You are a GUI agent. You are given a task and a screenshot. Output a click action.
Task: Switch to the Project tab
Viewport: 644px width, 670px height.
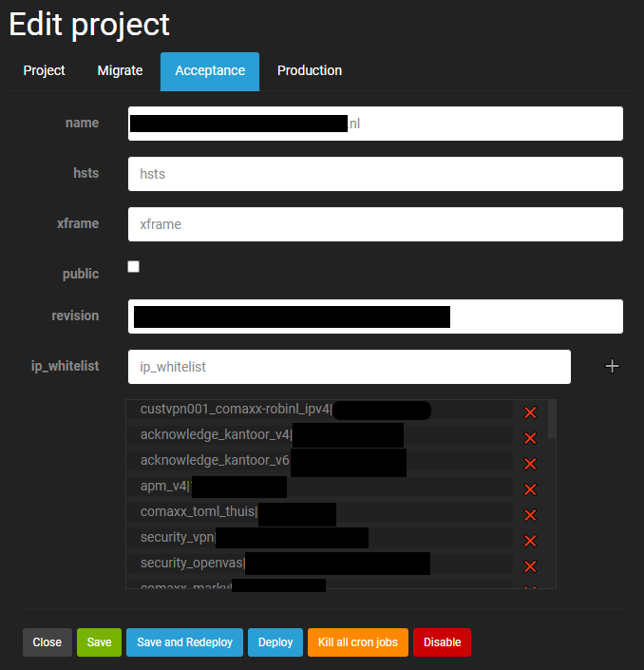pos(45,71)
